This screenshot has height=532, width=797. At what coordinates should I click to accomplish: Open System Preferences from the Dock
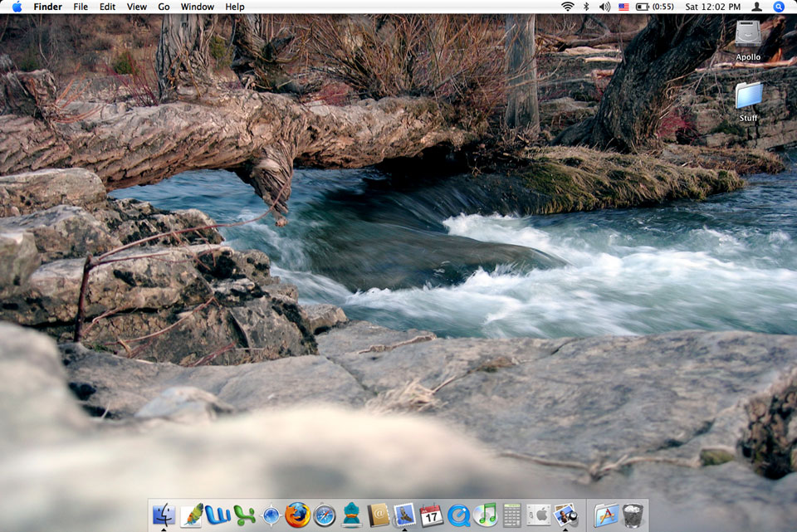[538, 515]
